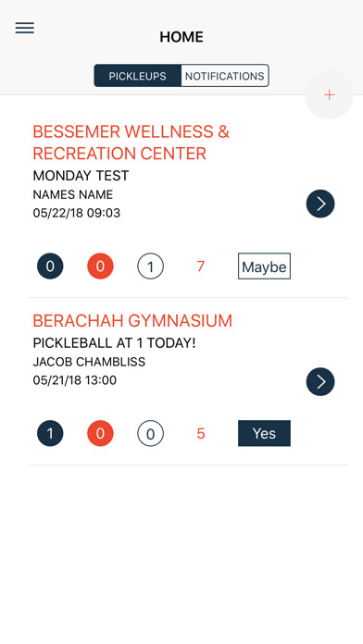Select the Monday Test event text

pyautogui.click(x=81, y=176)
